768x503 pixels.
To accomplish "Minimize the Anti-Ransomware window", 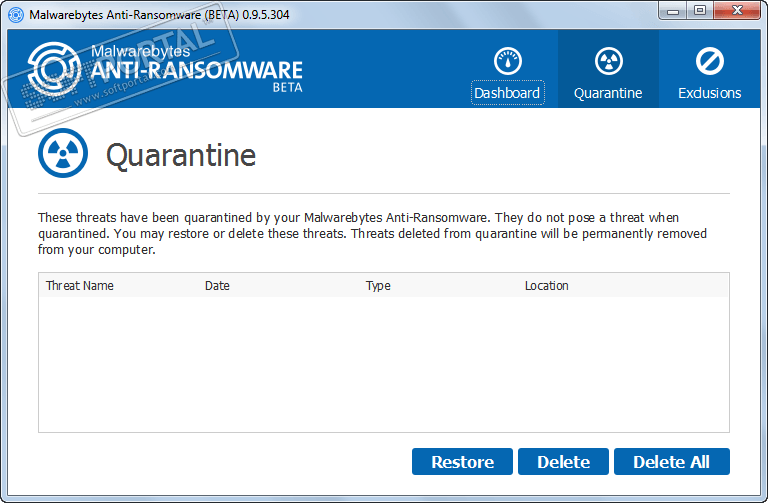I will tap(673, 11).
